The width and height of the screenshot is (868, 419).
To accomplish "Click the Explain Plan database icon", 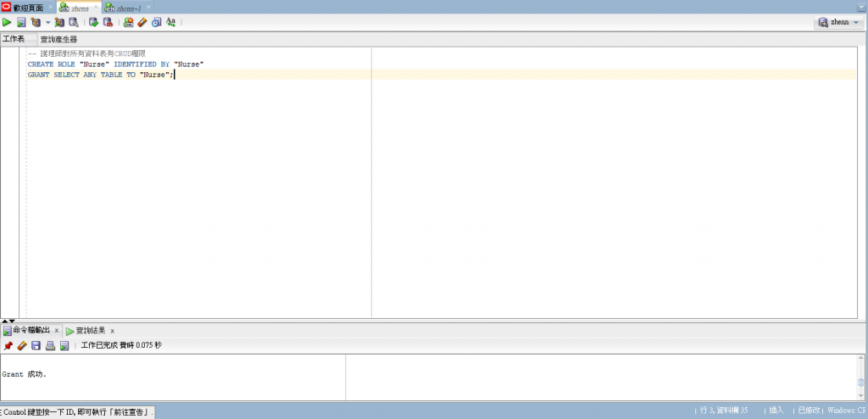I will point(36,22).
